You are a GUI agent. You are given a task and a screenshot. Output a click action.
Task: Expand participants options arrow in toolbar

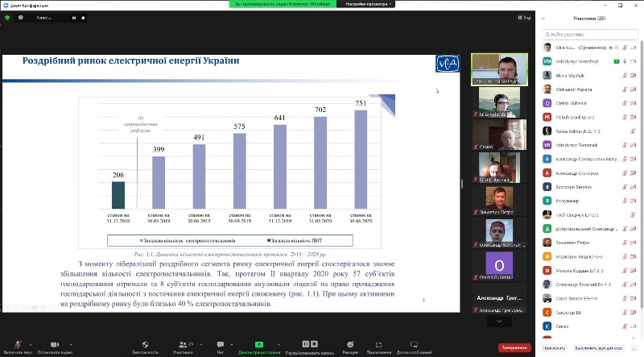[x=200, y=345]
